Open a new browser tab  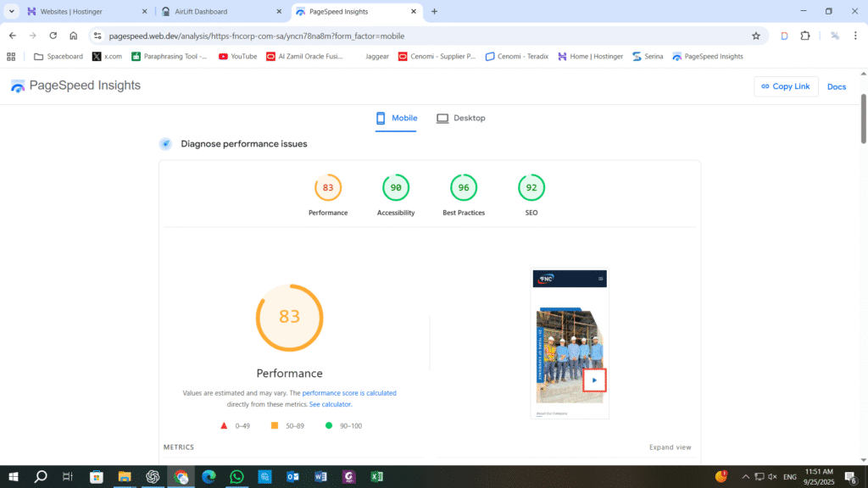click(x=435, y=12)
